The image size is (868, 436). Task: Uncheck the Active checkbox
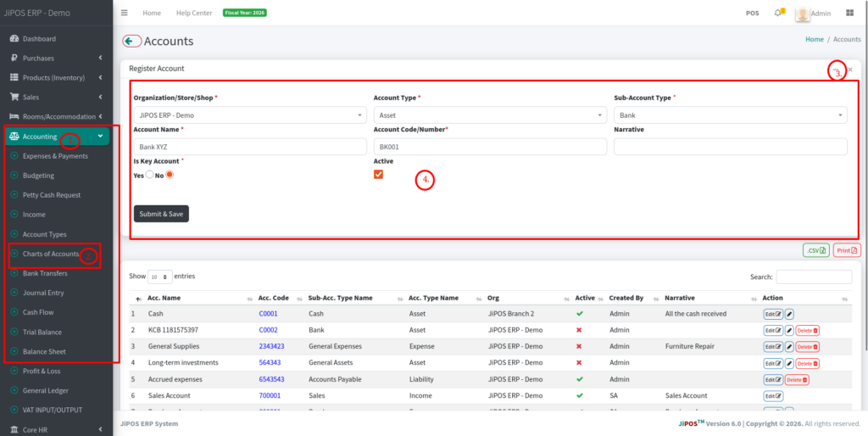pos(379,175)
